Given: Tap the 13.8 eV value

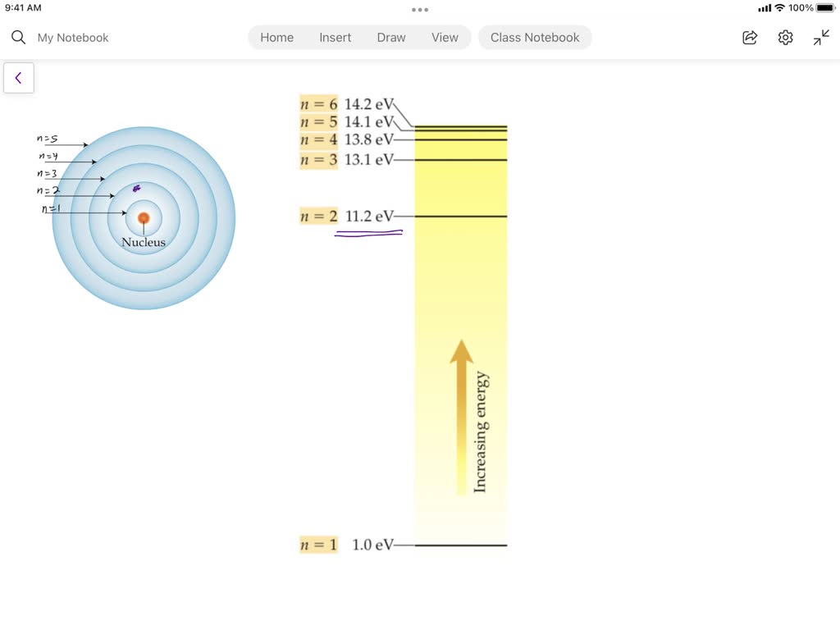Looking at the screenshot, I should 369,139.
